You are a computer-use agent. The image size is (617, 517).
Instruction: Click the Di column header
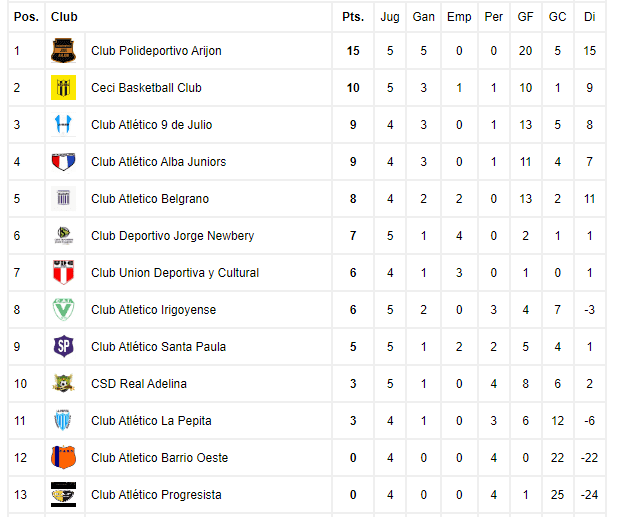(x=589, y=17)
